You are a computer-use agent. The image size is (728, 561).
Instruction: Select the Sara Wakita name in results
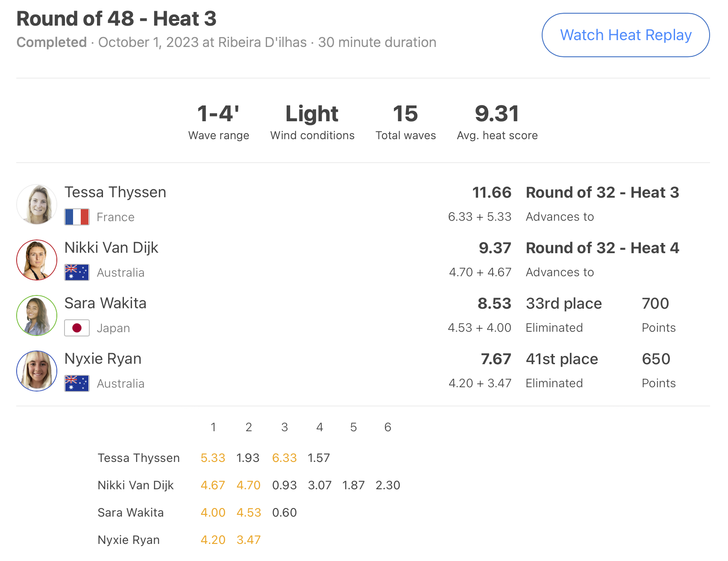coord(106,303)
